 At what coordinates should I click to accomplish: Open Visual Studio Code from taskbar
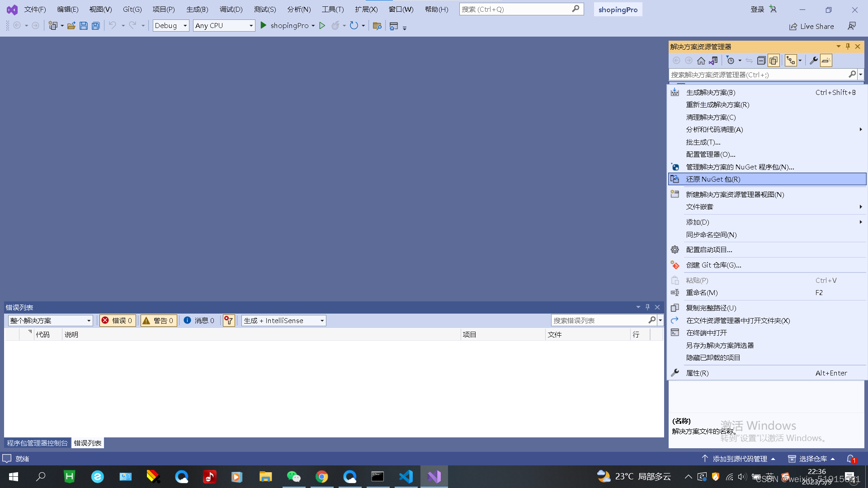(x=406, y=477)
